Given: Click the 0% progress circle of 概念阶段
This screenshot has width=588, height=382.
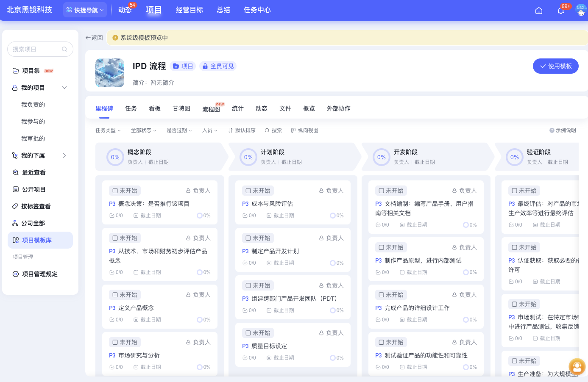Looking at the screenshot, I should (x=115, y=157).
